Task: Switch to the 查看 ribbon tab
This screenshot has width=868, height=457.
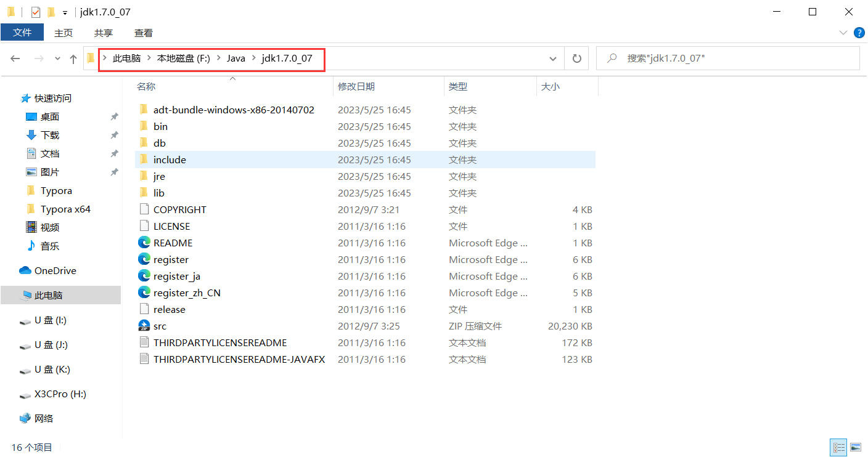Action: (x=143, y=33)
